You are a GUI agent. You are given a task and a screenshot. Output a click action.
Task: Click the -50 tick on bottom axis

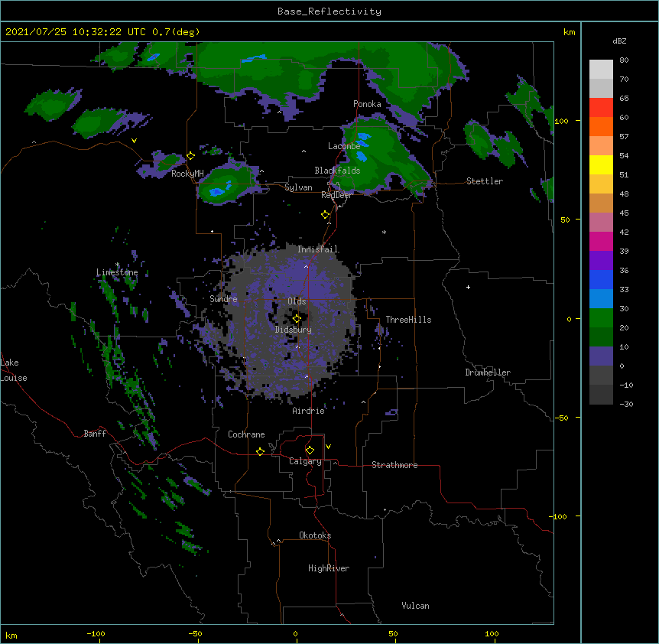195,633
